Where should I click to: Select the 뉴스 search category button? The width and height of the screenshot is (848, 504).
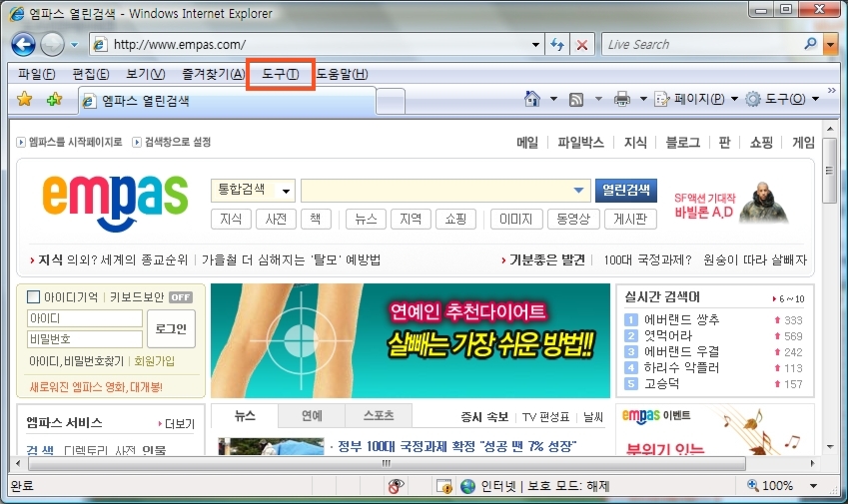coord(366,219)
